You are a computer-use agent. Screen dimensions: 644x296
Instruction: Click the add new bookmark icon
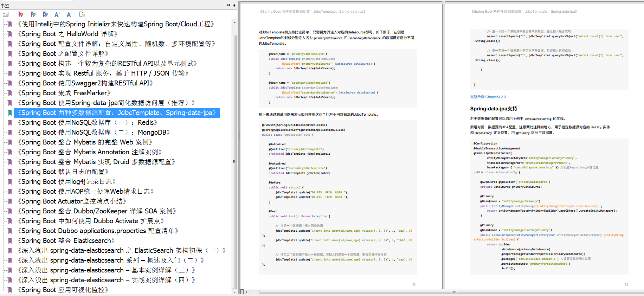[x=33, y=14]
